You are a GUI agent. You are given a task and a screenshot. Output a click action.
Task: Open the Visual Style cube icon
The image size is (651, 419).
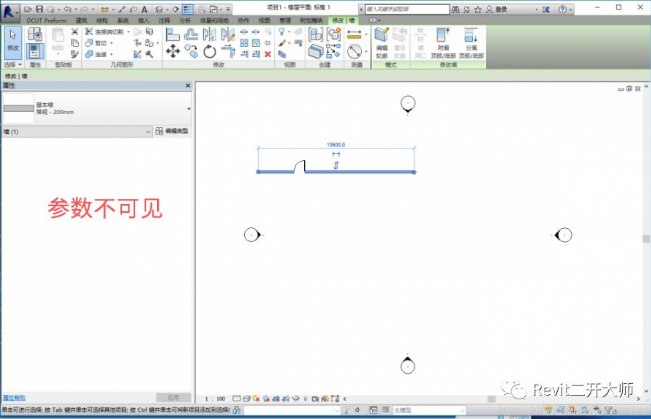click(x=246, y=399)
